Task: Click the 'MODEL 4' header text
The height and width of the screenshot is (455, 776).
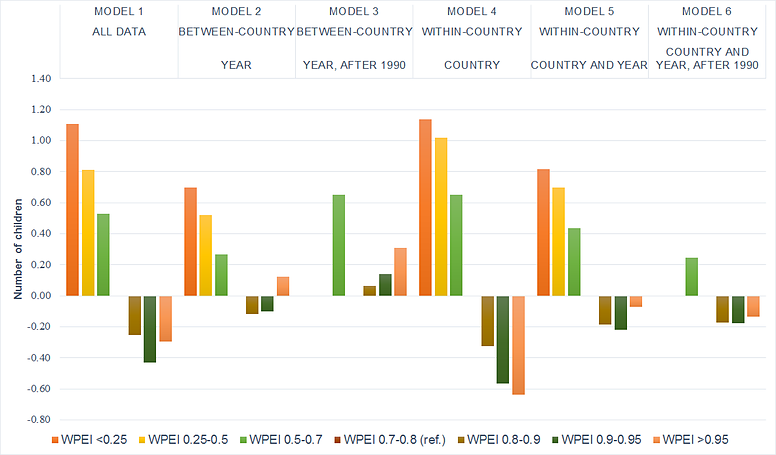Action: pyautogui.click(x=472, y=11)
